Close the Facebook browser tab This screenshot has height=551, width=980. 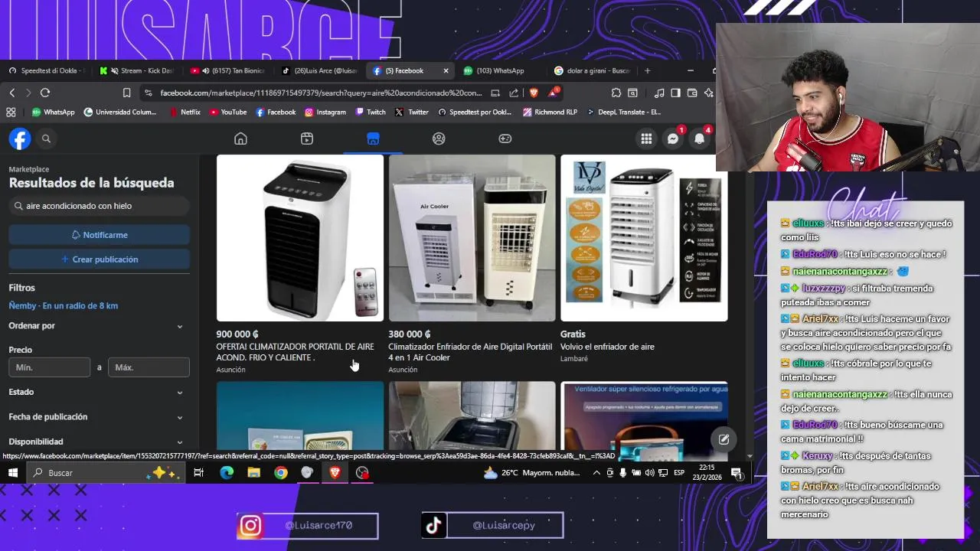coord(446,70)
